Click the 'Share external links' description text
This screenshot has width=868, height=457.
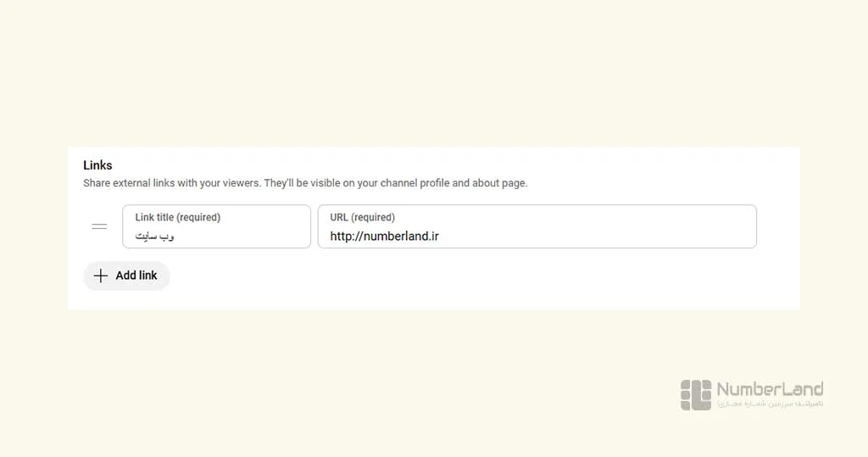305,183
